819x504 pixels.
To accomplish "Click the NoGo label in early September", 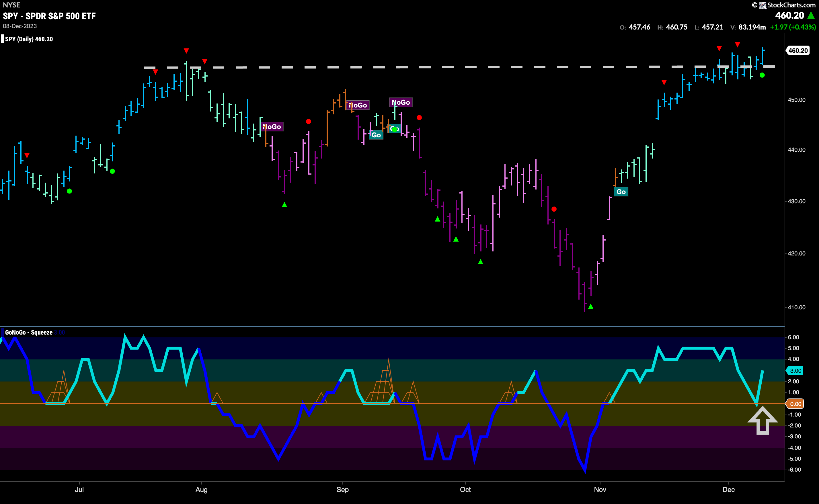I will click(x=358, y=105).
